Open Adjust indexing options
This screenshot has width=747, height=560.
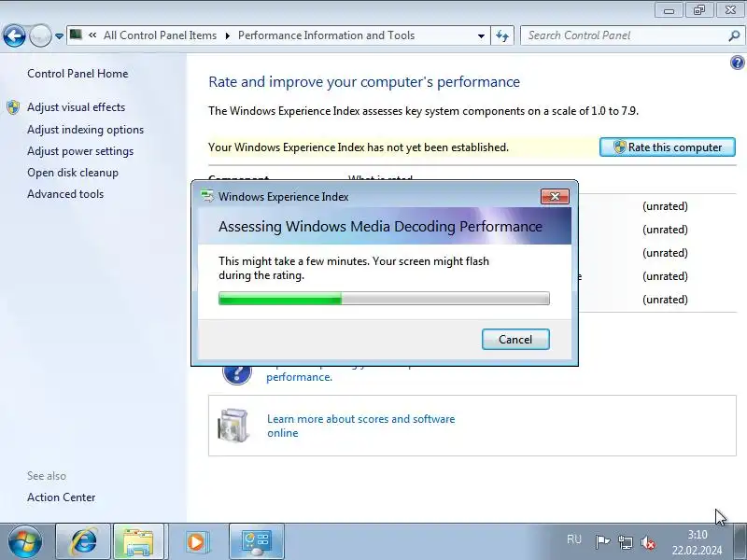pyautogui.click(x=85, y=130)
